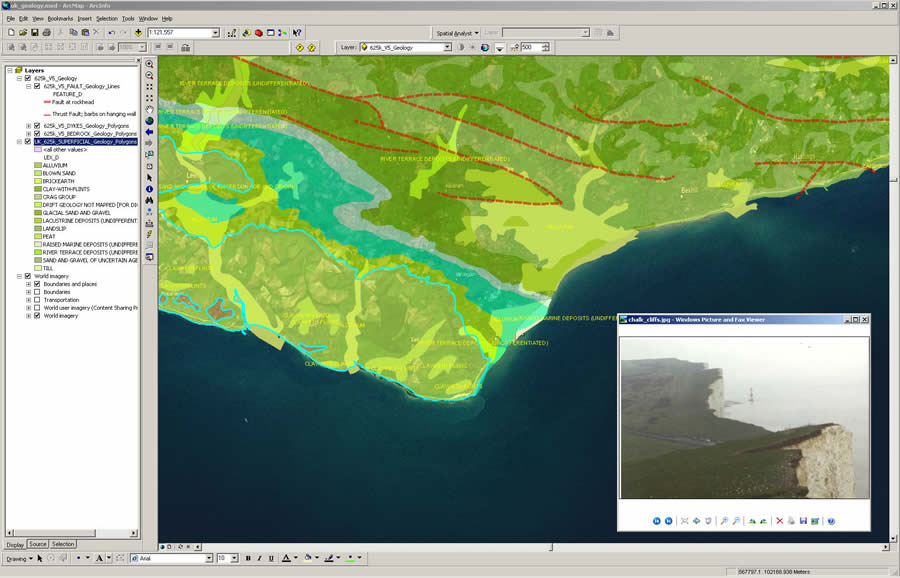Switch to the Selection tab in table of contents
This screenshot has height=578, width=900.
[63, 544]
